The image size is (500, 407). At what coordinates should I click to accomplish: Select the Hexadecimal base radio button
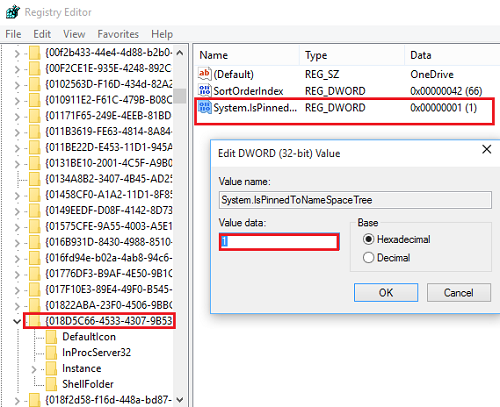[x=368, y=239]
